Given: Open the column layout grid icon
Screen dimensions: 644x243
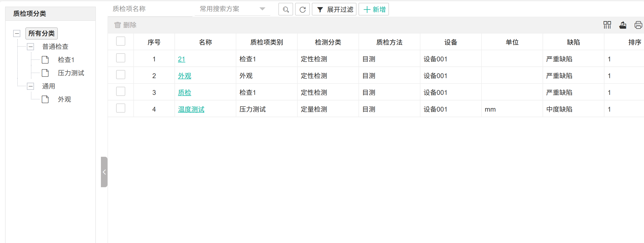Looking at the screenshot, I should tap(607, 25).
